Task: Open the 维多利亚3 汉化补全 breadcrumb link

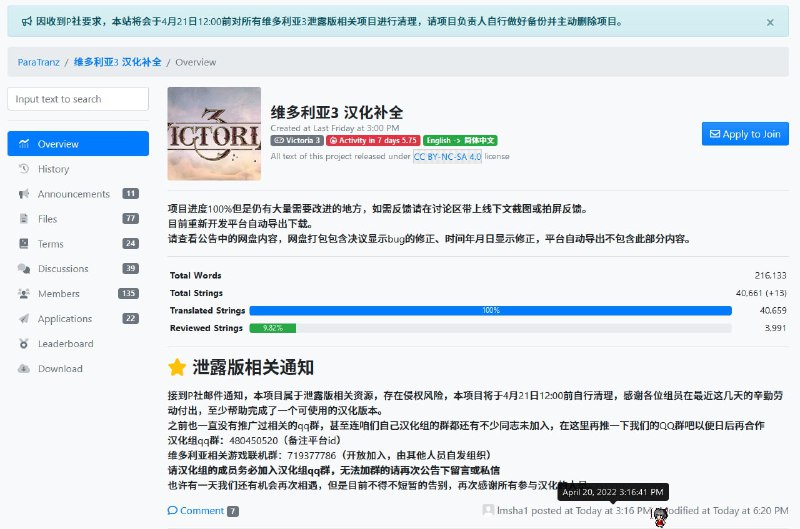Action: [x=117, y=62]
